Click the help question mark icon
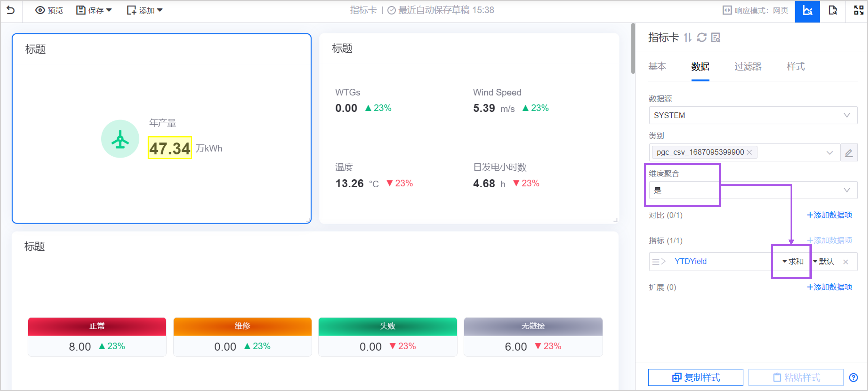868x391 pixels. pos(853,377)
